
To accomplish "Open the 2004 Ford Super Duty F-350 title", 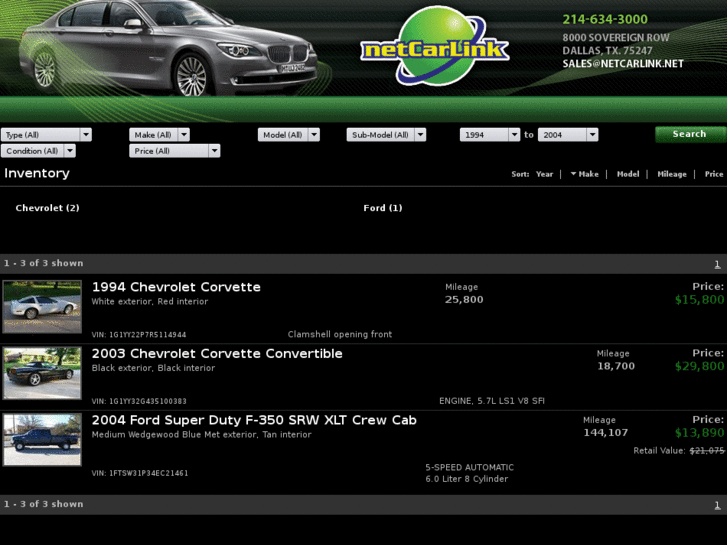I will point(254,420).
